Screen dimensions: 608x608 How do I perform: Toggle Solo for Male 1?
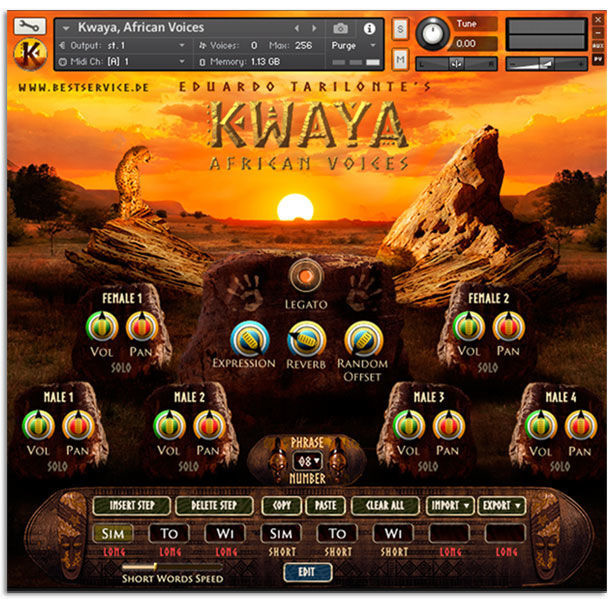[57, 466]
